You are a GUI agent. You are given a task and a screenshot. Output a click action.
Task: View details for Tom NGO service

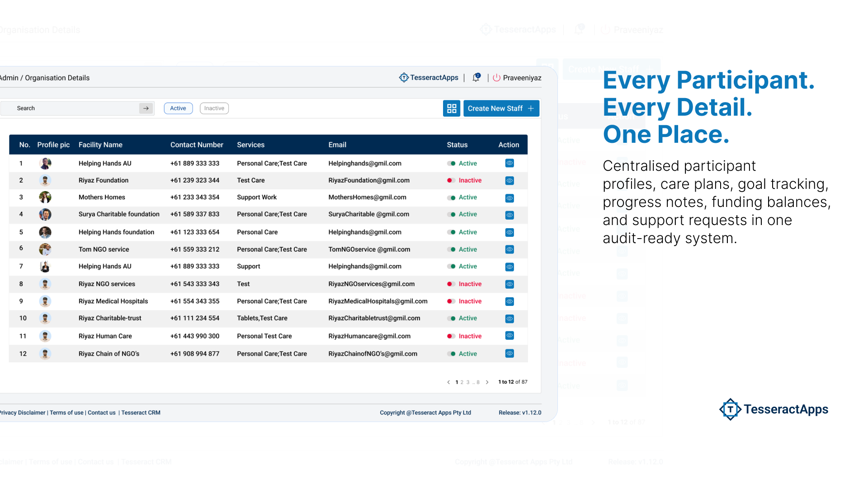[x=509, y=249]
